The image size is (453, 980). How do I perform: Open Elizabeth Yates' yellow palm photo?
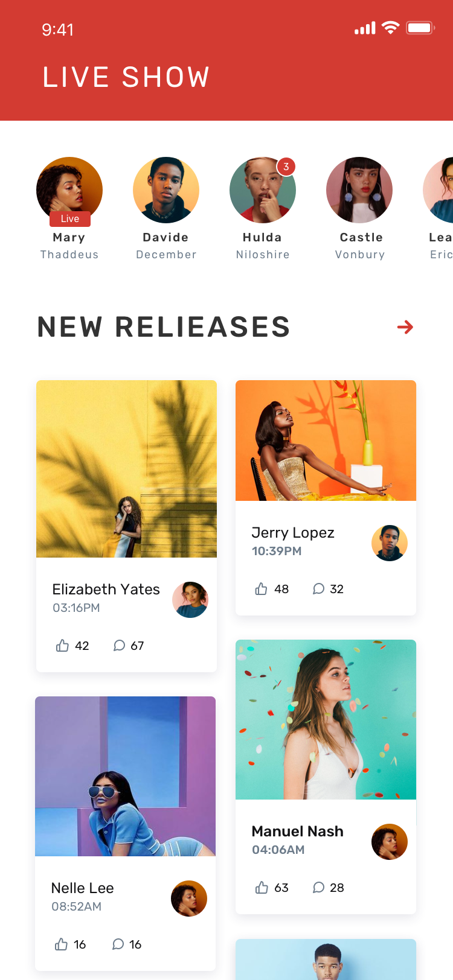pyautogui.click(x=126, y=469)
